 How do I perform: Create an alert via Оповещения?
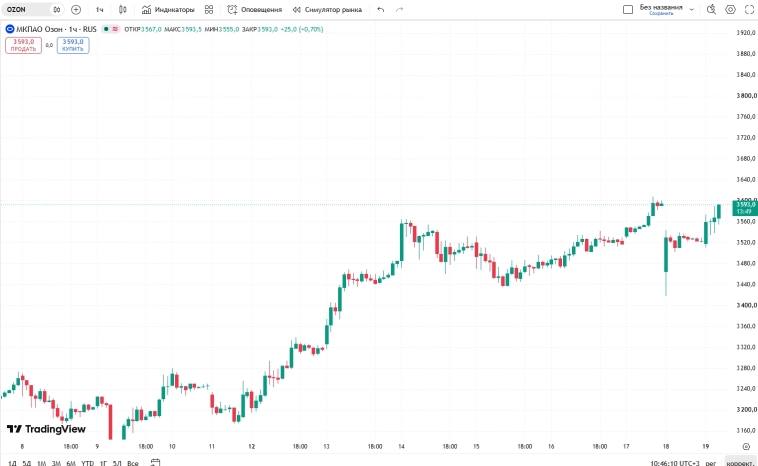point(255,10)
